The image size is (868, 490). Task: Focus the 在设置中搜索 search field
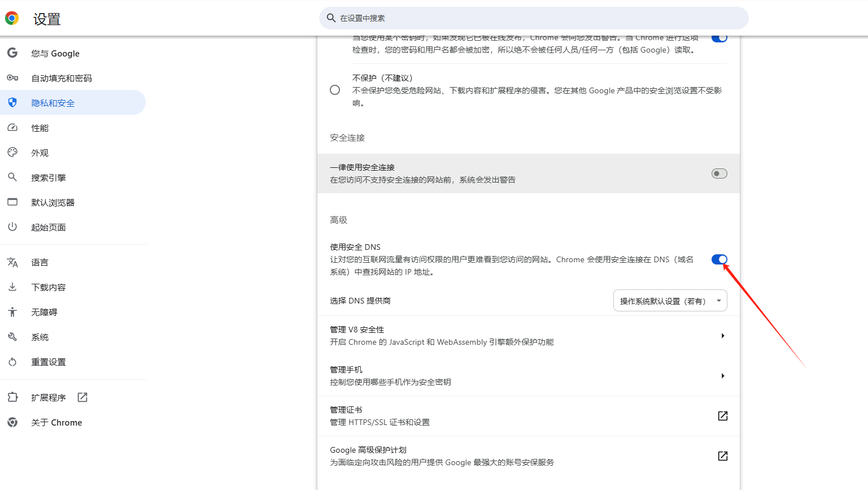[x=534, y=18]
